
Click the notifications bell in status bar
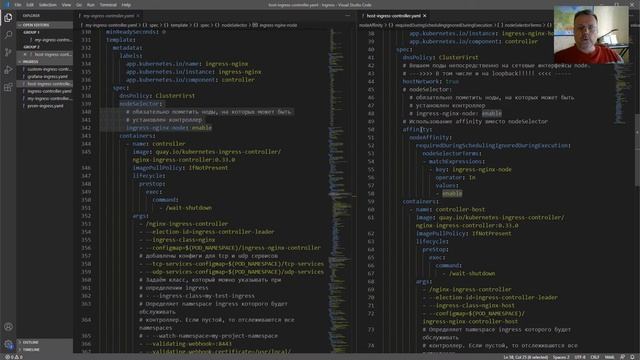[633, 357]
